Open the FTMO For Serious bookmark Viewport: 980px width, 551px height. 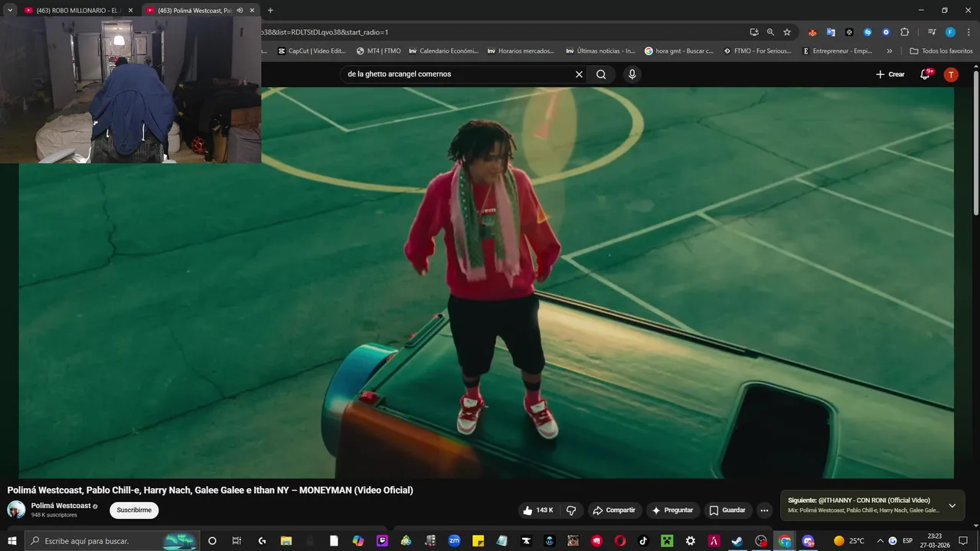(756, 51)
